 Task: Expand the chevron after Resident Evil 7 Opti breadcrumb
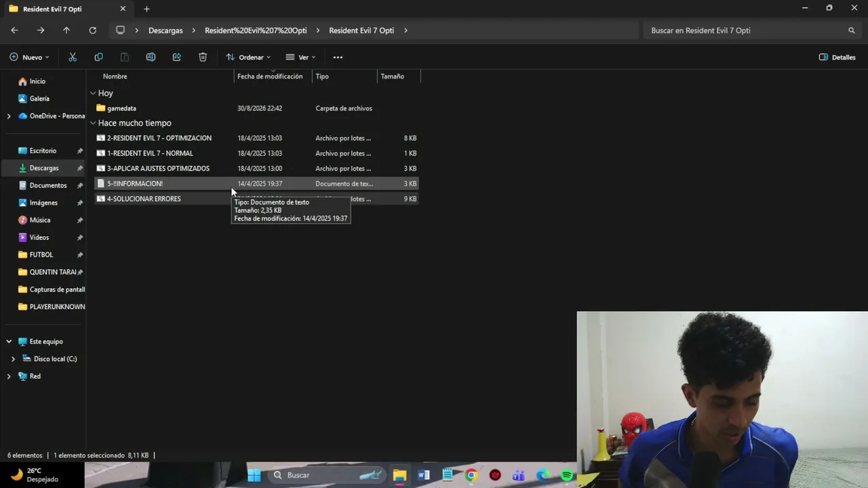coord(406,30)
